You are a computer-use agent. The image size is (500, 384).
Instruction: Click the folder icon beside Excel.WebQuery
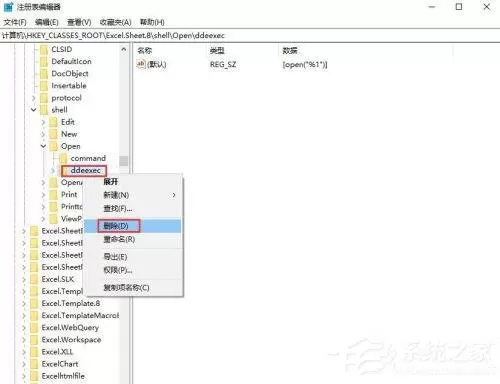click(34, 328)
